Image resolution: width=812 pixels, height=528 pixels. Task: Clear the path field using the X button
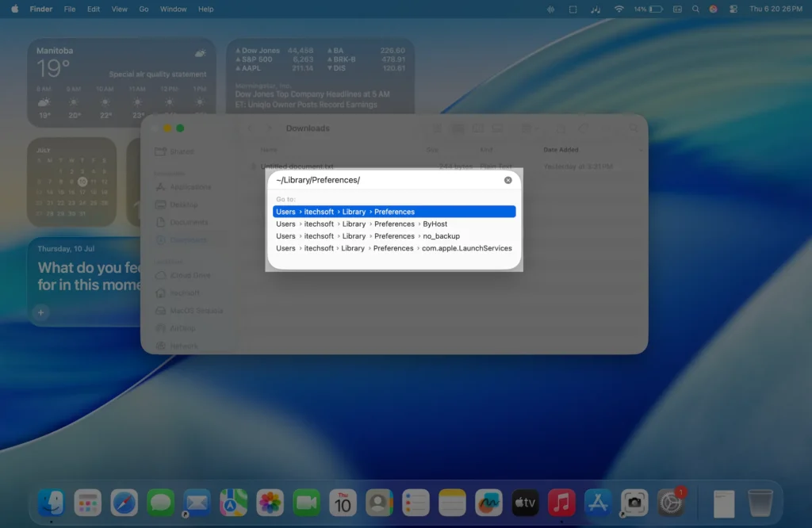508,180
